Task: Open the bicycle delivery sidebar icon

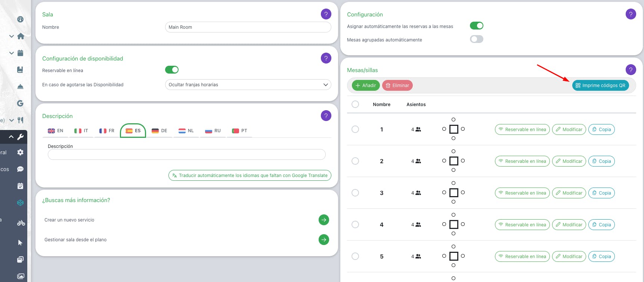Action: pyautogui.click(x=21, y=223)
